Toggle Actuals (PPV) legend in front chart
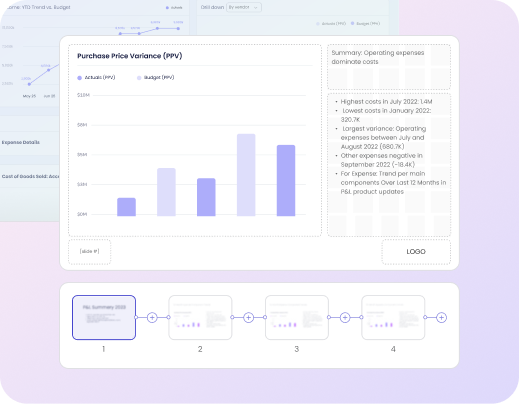 96,77
